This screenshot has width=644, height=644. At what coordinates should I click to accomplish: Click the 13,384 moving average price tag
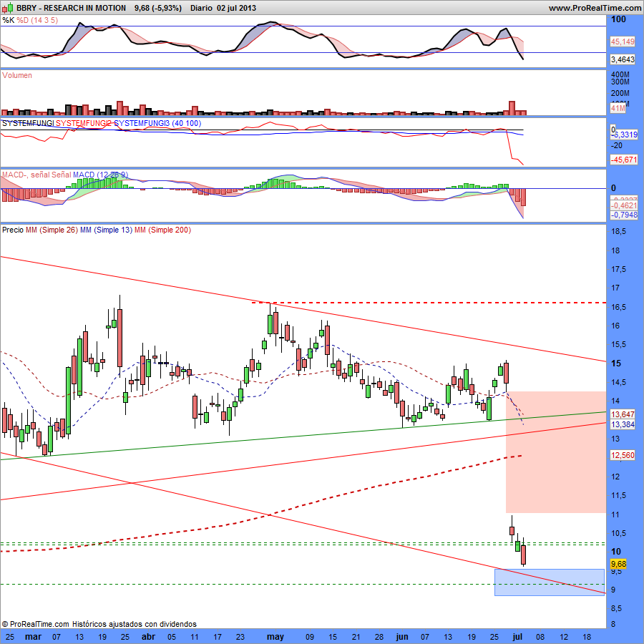[x=623, y=424]
